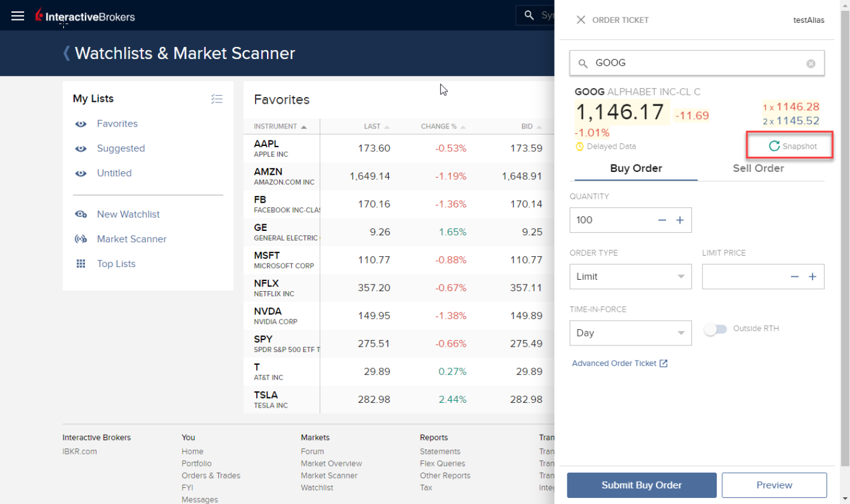The image size is (850, 504).
Task: Open the Top Lists entry
Action: (116, 263)
